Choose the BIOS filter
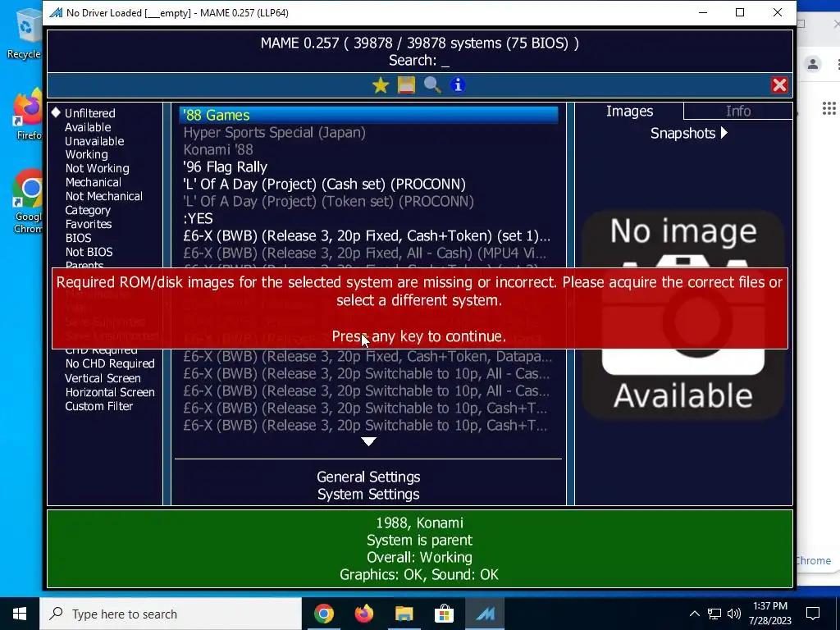Screen dimensions: 840x630 pos(78,238)
